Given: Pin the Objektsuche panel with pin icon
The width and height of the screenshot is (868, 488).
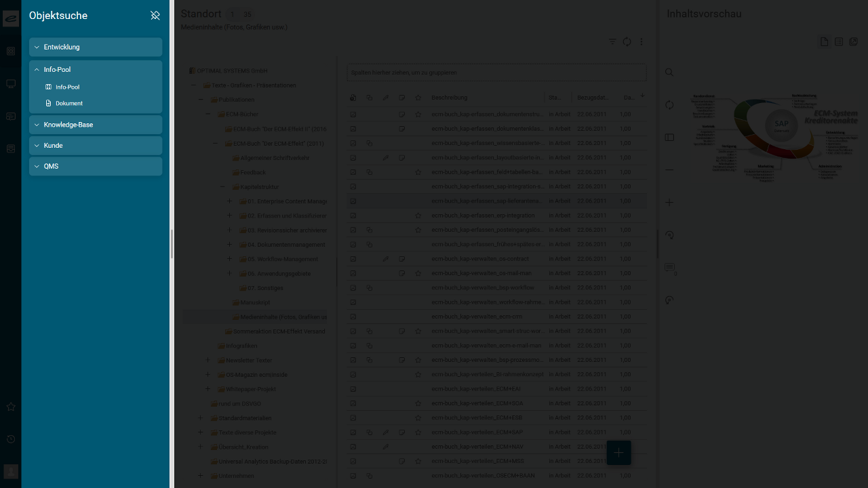Looking at the screenshot, I should click(155, 16).
